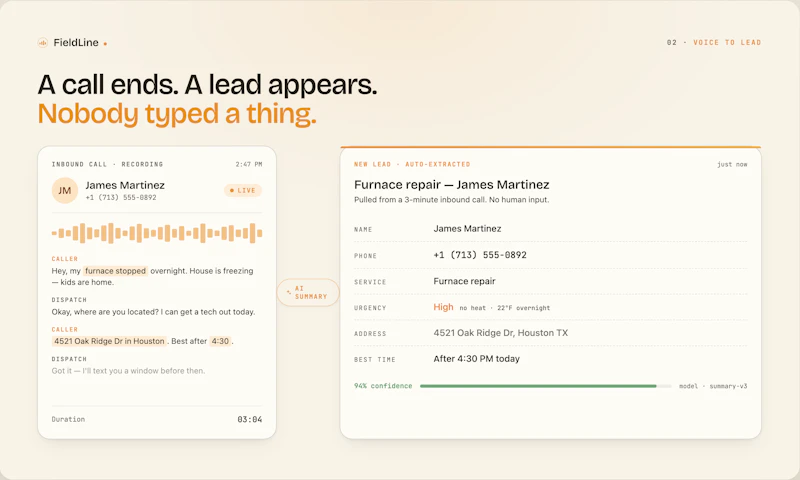Click the name value 'James Martinez' in lead card
The width and height of the screenshot is (800, 480).
pyautogui.click(x=467, y=229)
